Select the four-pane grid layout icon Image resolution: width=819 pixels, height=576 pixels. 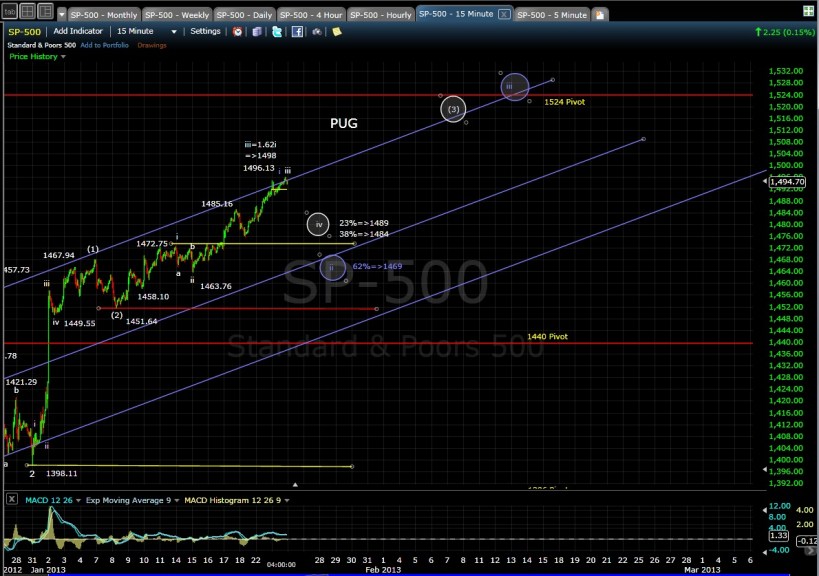[x=28, y=11]
